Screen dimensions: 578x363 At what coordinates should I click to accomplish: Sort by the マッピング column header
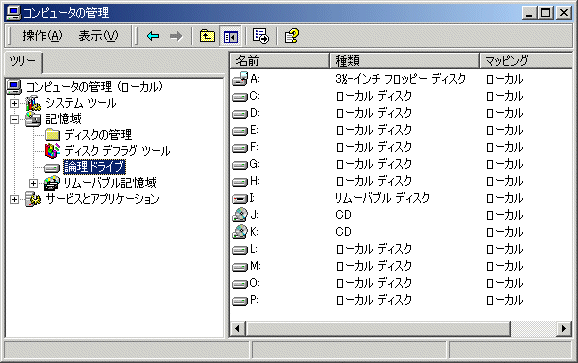pos(526,60)
